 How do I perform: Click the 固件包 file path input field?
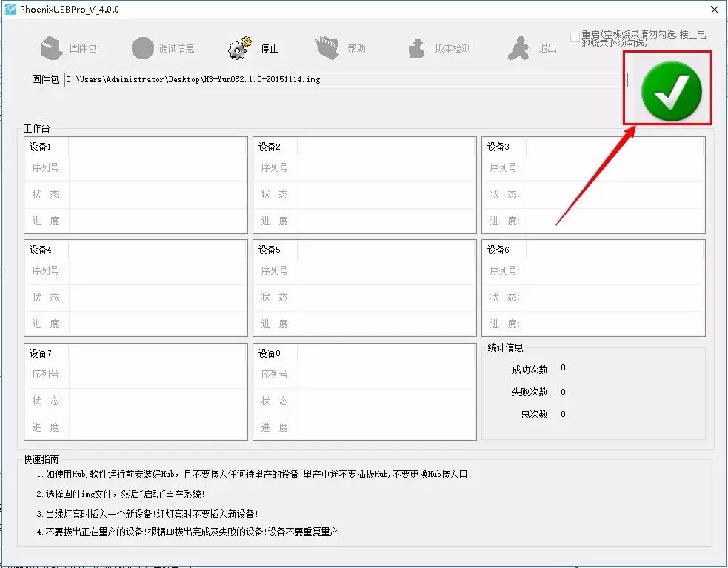click(345, 79)
